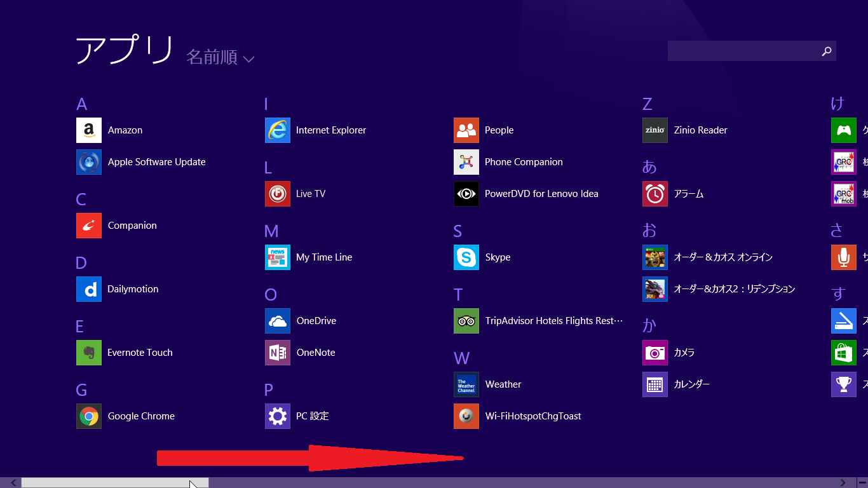
Task: Launch OneNote icon
Action: tap(278, 353)
